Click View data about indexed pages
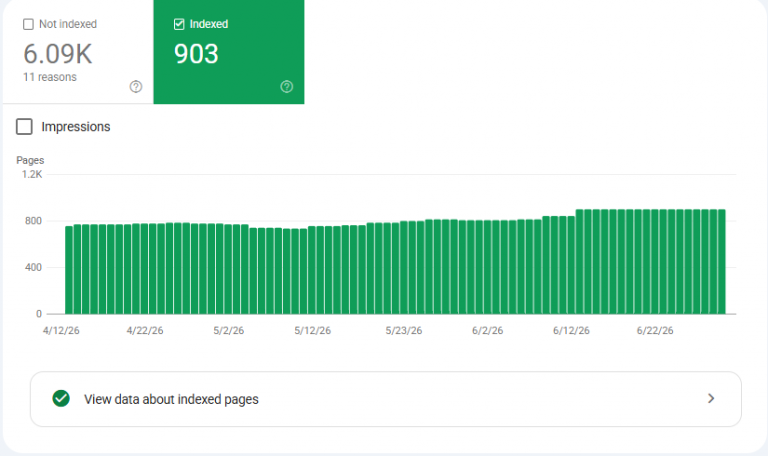The height and width of the screenshot is (456, 768). pyautogui.click(x=385, y=399)
